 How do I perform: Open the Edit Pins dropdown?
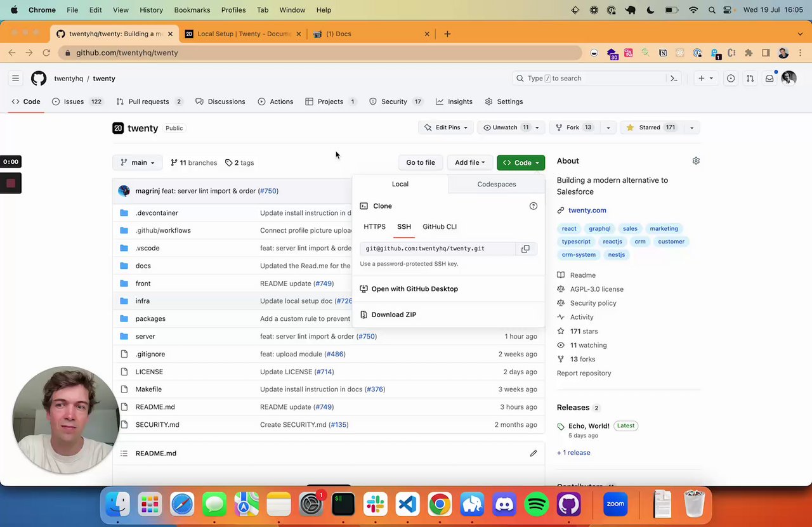click(446, 127)
